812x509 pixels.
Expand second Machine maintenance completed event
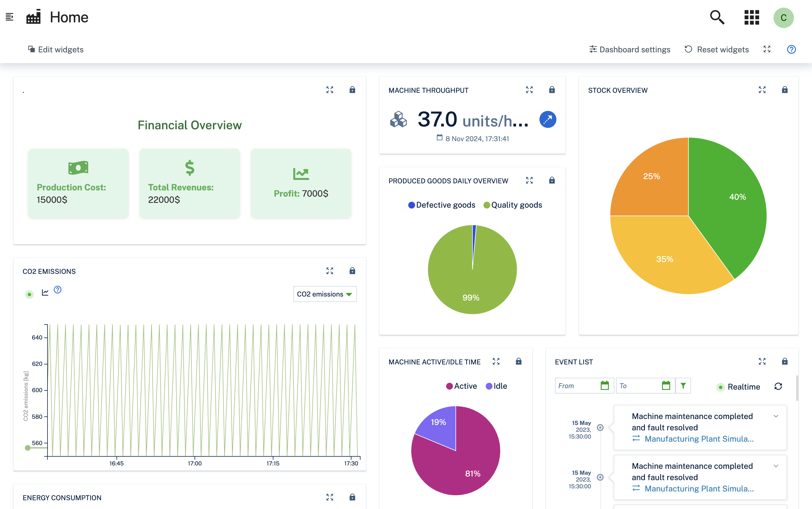pyautogui.click(x=776, y=466)
